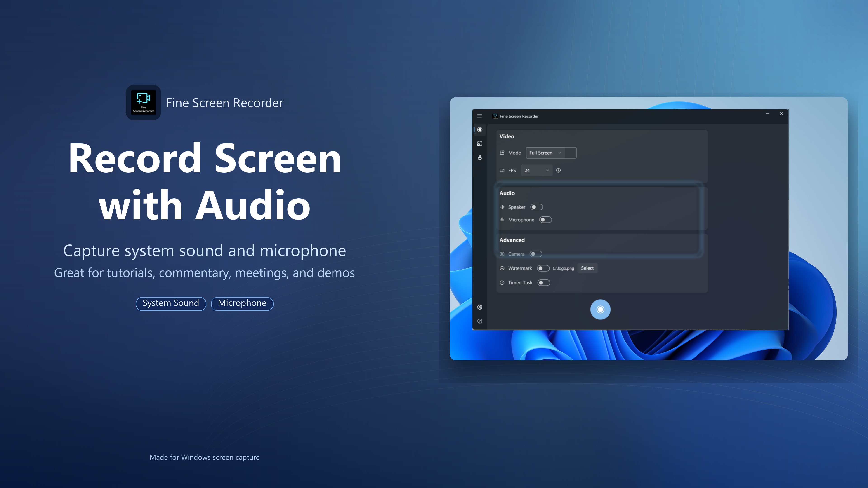
Task: Click the 'Fine Screen Recorder' window title
Action: coord(519,116)
